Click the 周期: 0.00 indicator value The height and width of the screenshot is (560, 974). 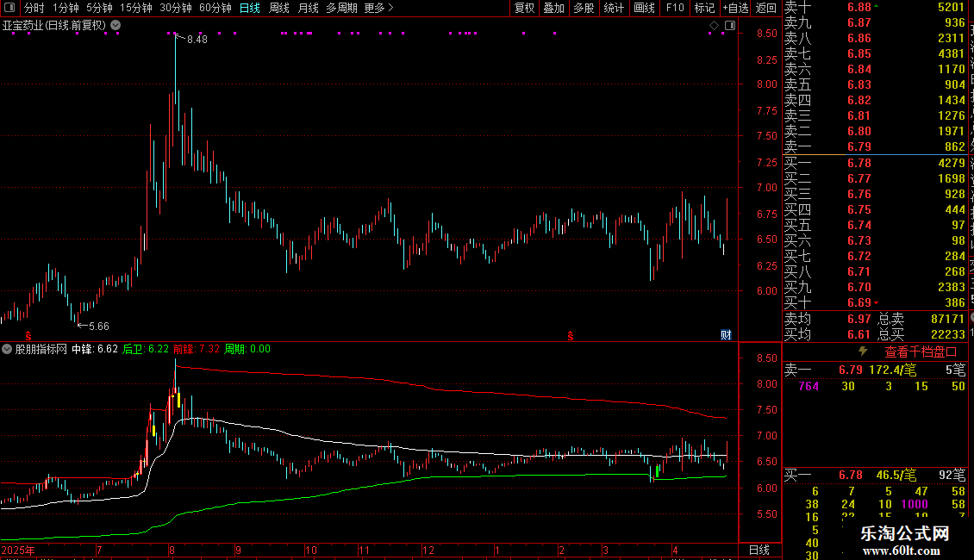click(x=247, y=349)
